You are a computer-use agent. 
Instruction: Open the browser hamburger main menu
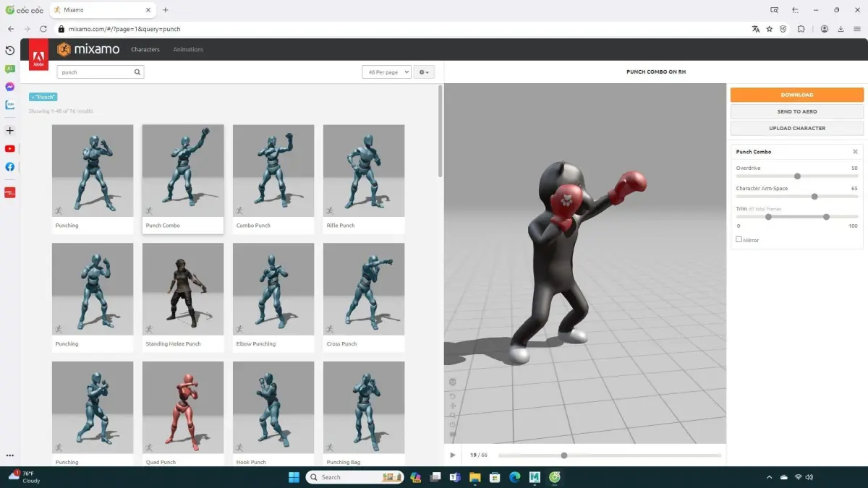click(856, 29)
